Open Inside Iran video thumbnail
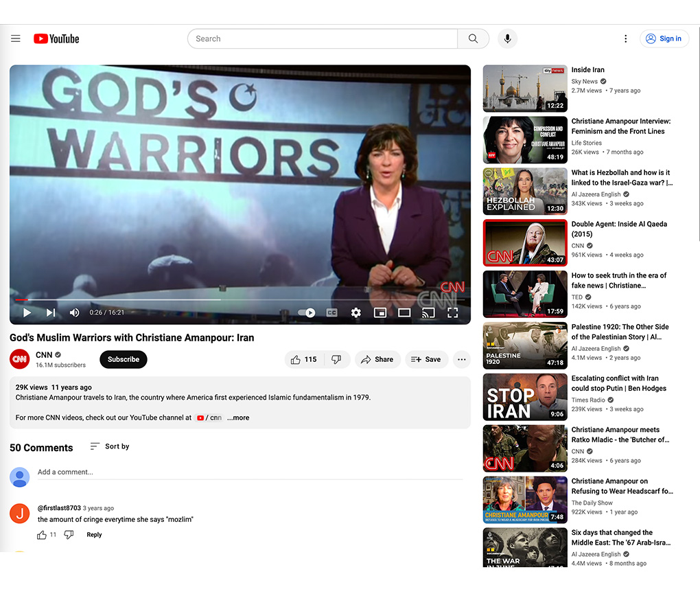 [x=525, y=89]
